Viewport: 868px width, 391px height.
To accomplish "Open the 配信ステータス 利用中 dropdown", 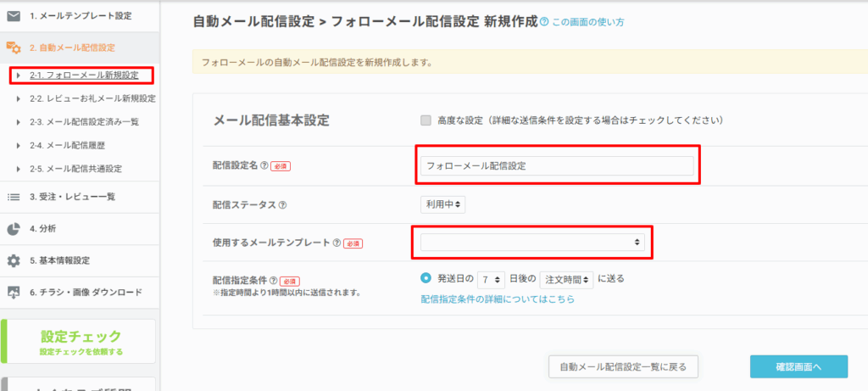I will [442, 204].
